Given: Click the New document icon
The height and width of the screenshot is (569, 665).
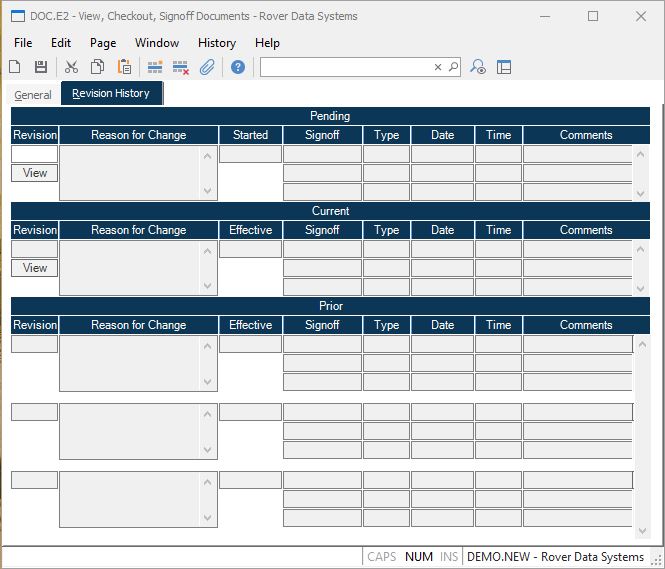Looking at the screenshot, I should pos(15,67).
